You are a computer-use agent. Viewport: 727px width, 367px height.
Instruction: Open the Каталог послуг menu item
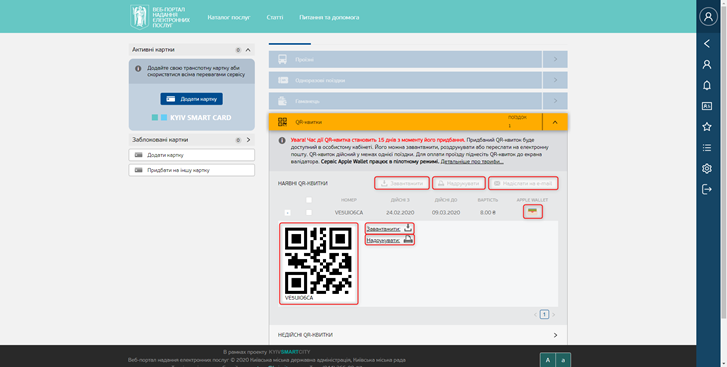229,17
